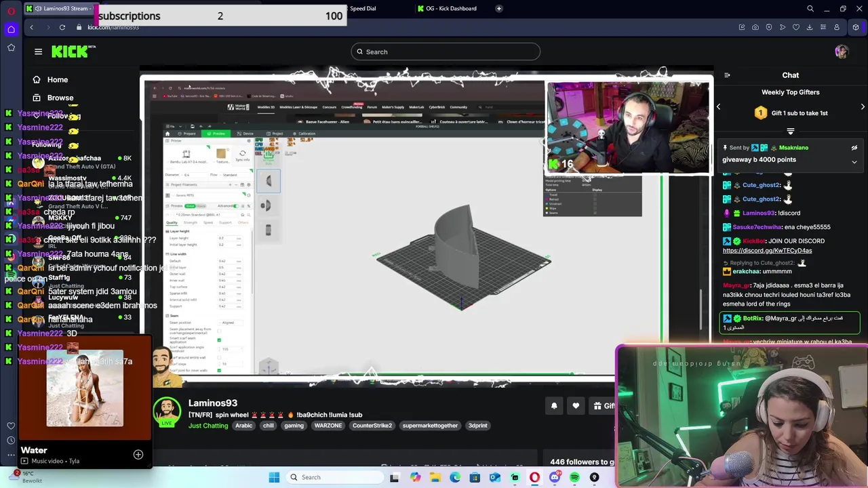Open Browse in Kick sidebar

[53, 98]
